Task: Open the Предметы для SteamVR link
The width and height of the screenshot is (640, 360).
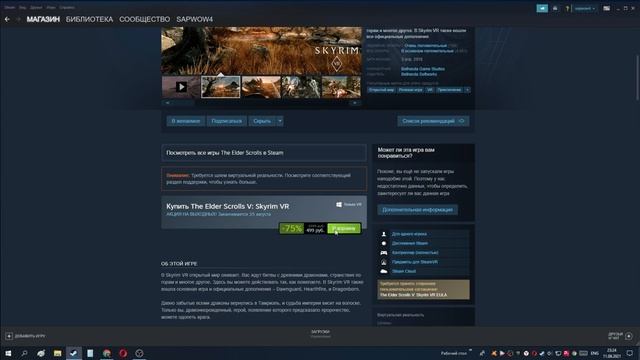Action: [x=415, y=262]
